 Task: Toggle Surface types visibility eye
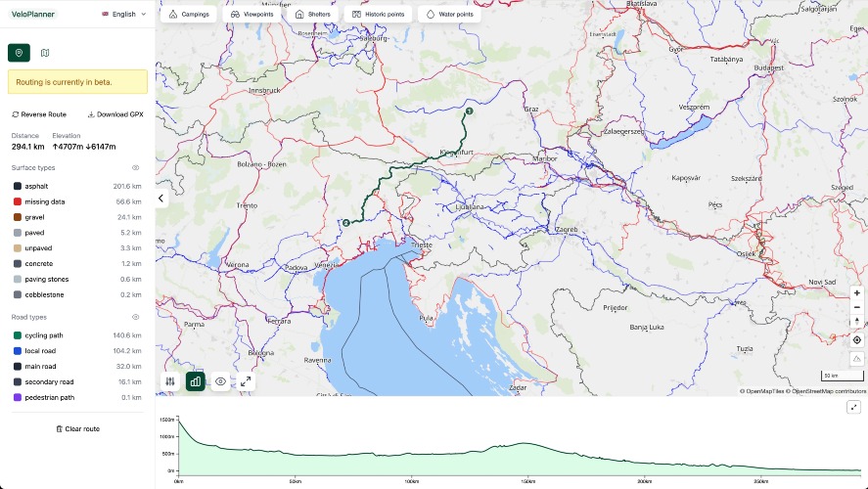tap(136, 167)
